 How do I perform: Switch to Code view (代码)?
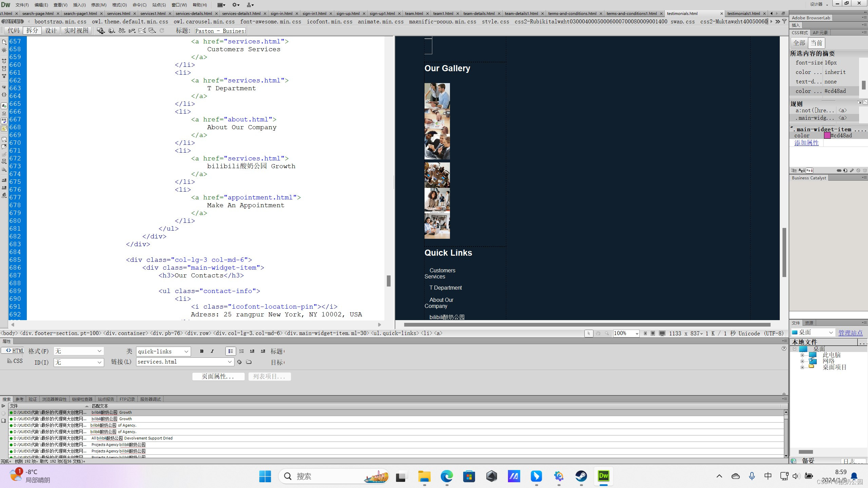(14, 31)
